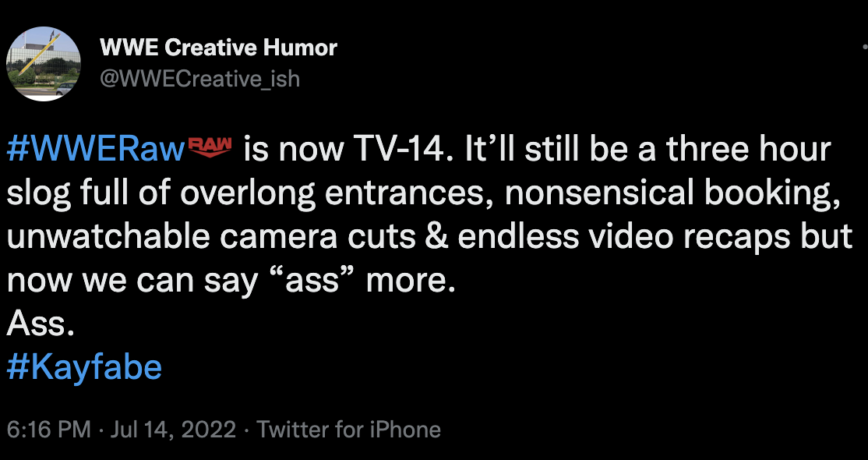Click the phrase "unwatchable camera cuts" in the tweet

[206, 237]
